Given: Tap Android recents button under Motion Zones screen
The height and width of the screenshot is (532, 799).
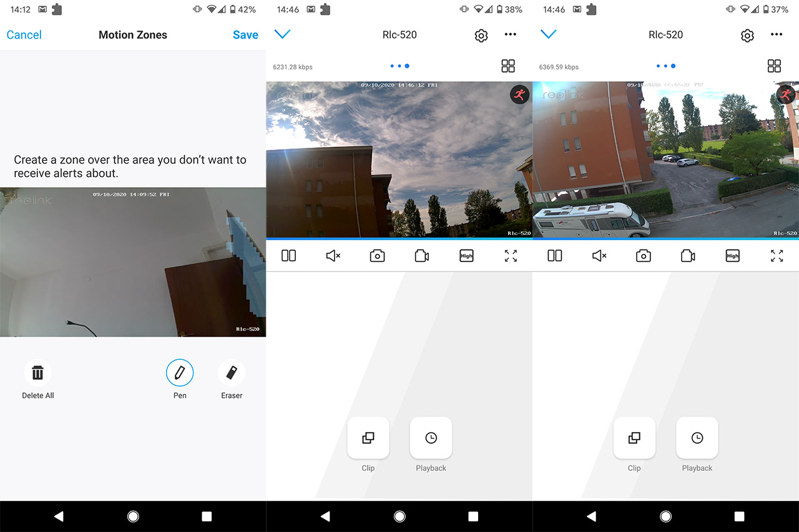Looking at the screenshot, I should click(207, 516).
